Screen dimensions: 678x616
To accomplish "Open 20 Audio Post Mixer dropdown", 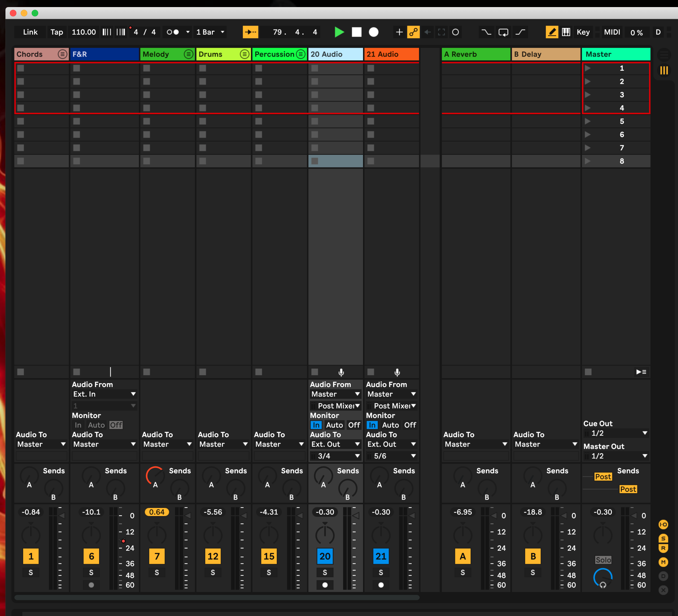I will [336, 406].
